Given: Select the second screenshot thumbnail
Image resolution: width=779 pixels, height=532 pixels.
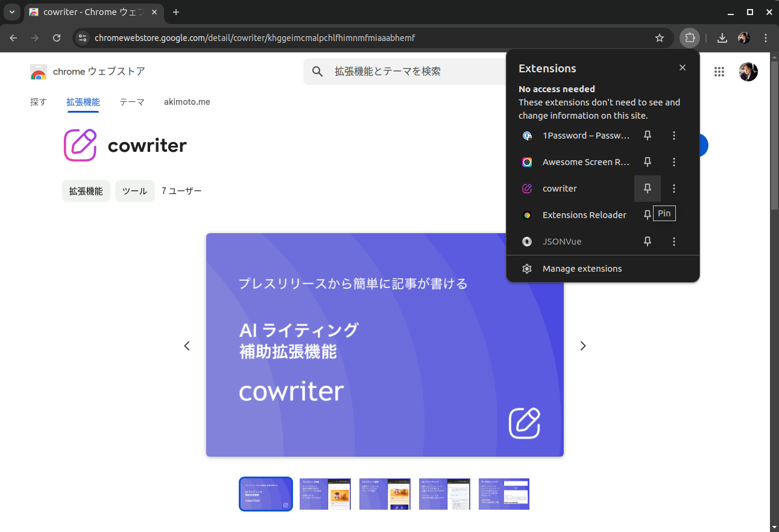Looking at the screenshot, I should [x=326, y=494].
